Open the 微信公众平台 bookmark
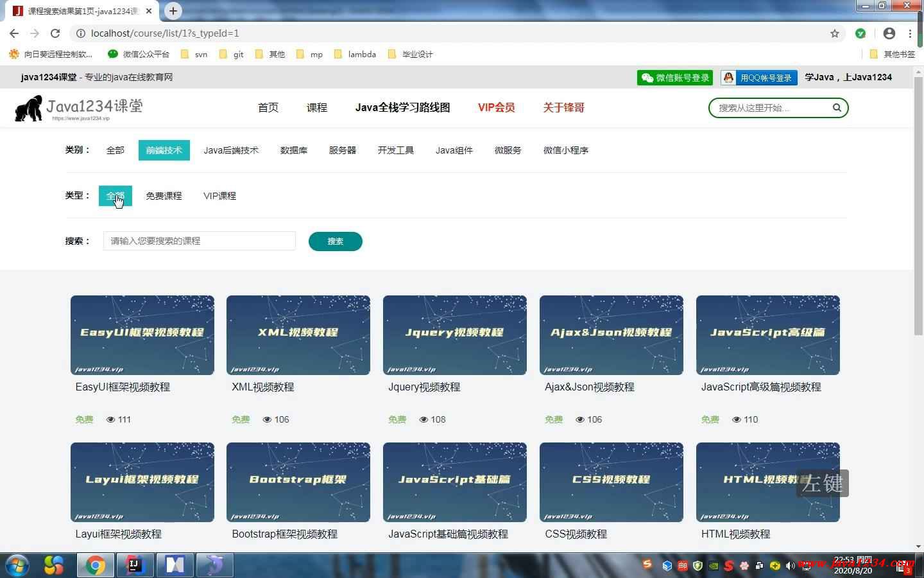Image resolution: width=924 pixels, height=578 pixels. coord(139,55)
